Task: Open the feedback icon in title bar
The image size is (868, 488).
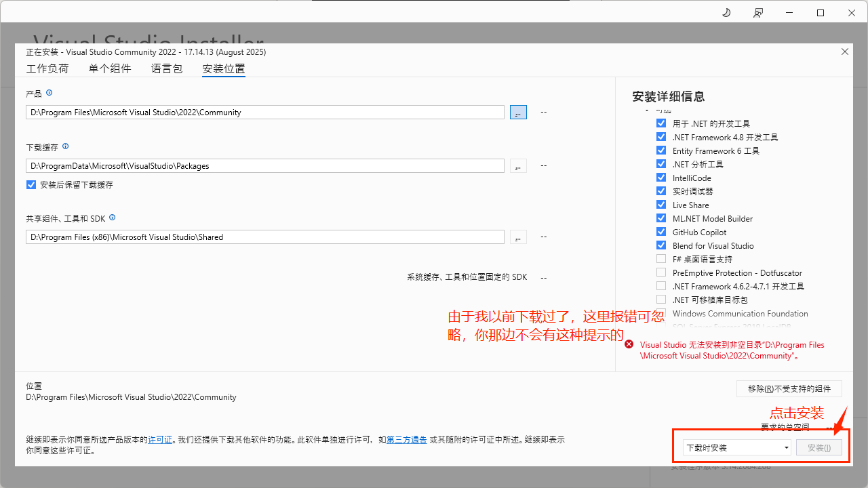Action: [x=757, y=13]
